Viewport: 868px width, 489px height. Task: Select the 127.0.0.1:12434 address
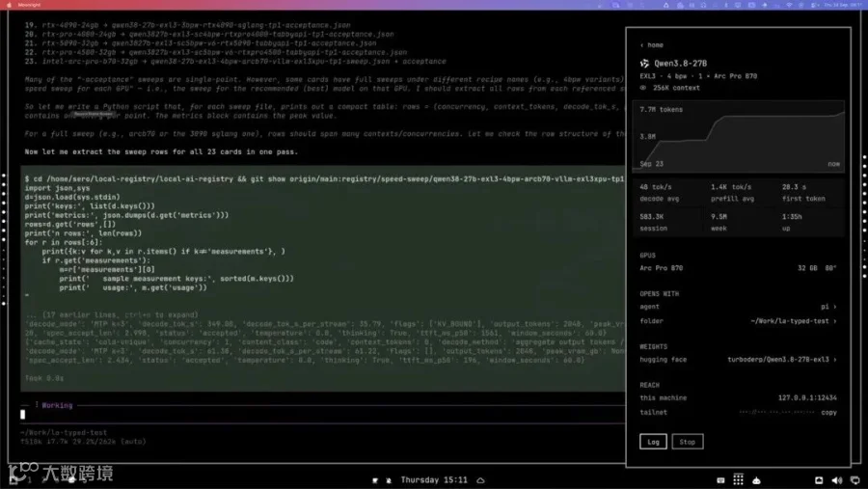(807, 397)
